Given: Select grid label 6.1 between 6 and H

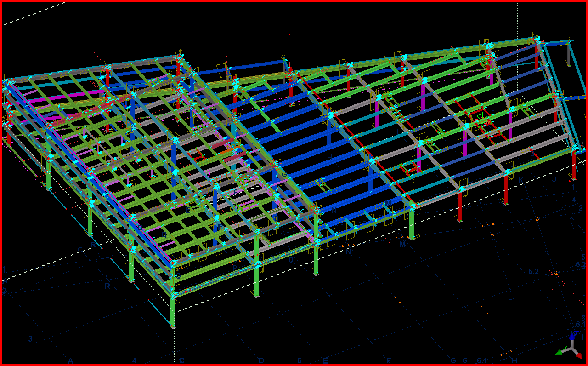Looking at the screenshot, I should click(481, 360).
